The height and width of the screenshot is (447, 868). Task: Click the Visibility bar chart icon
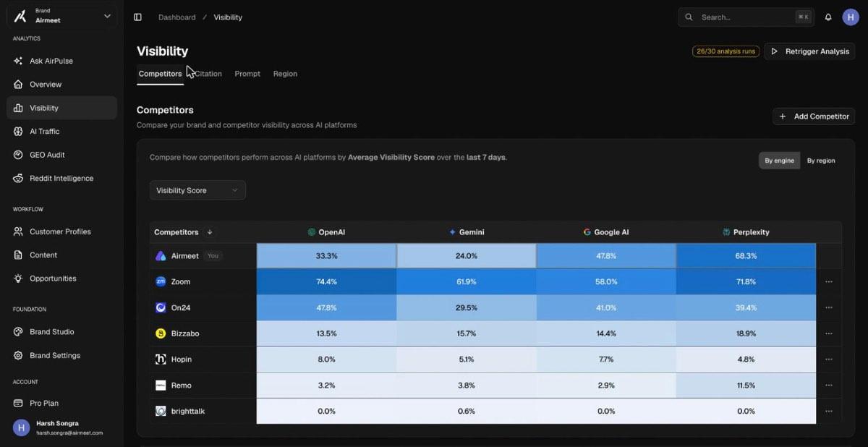pos(18,108)
